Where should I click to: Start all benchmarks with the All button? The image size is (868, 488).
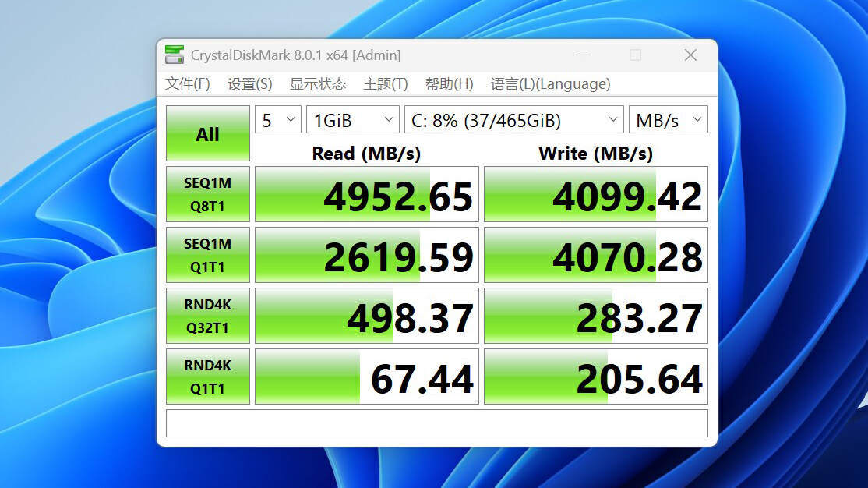[x=207, y=133]
